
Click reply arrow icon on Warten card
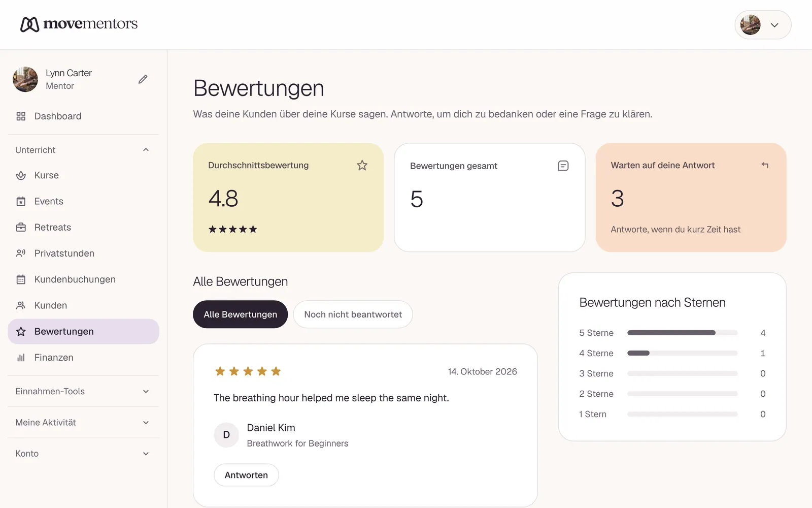[765, 165]
